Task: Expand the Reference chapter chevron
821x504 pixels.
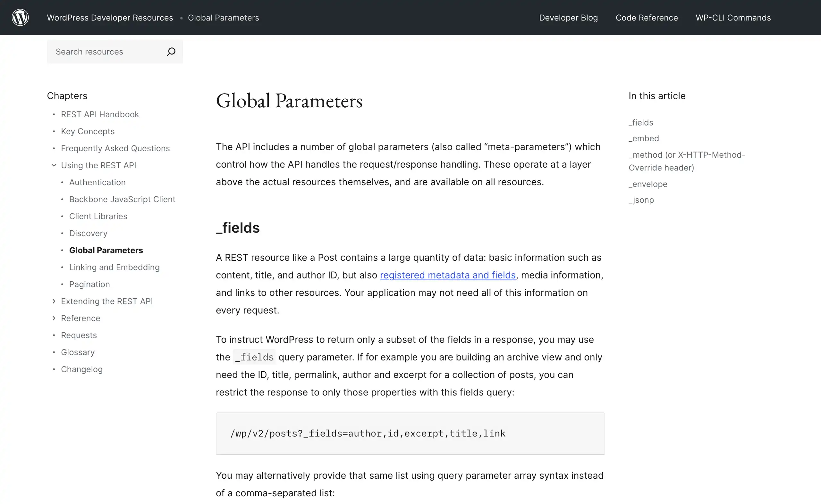Action: tap(54, 318)
